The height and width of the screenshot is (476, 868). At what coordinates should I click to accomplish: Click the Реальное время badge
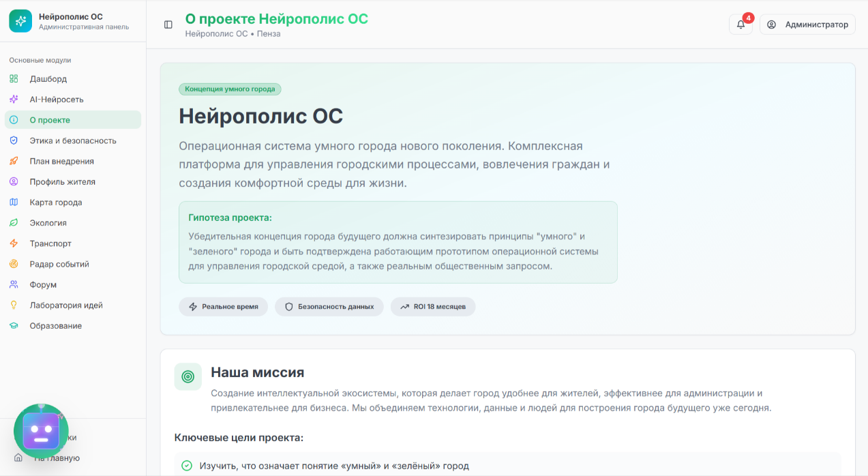(224, 307)
